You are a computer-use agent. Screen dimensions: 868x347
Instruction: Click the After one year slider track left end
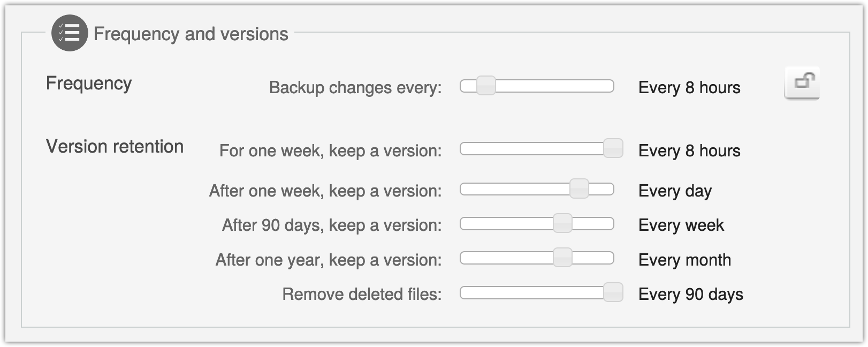[x=465, y=258]
